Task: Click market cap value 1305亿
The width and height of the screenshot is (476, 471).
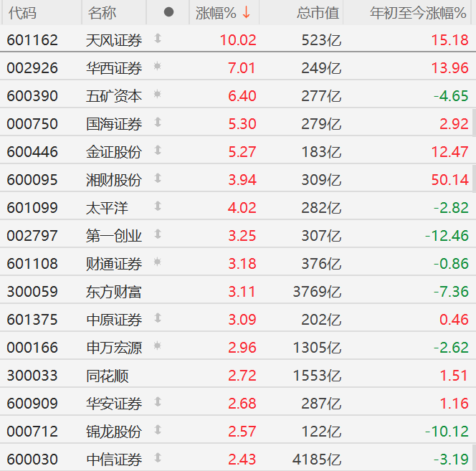Action: pyautogui.click(x=318, y=348)
